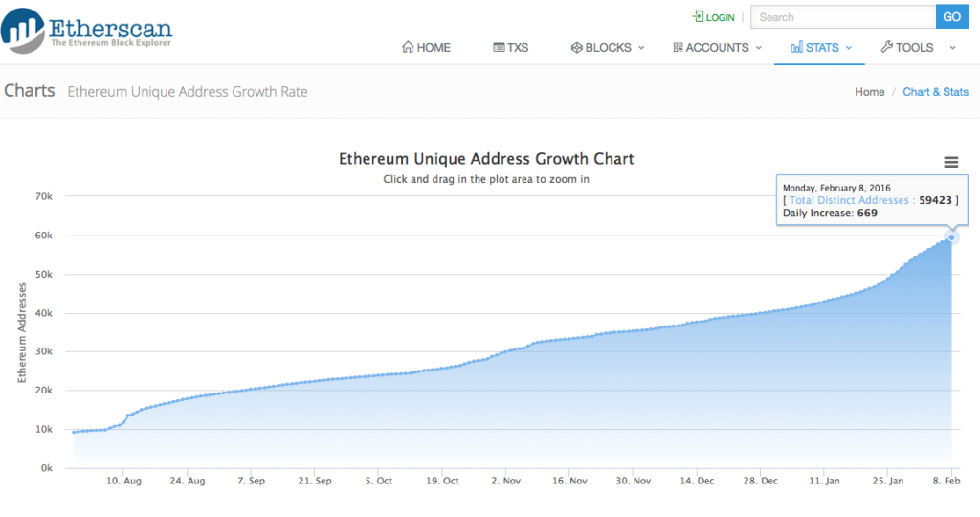Click the '14. Dec' x-axis label
Image resolution: width=980 pixels, height=517 pixels.
(698, 481)
